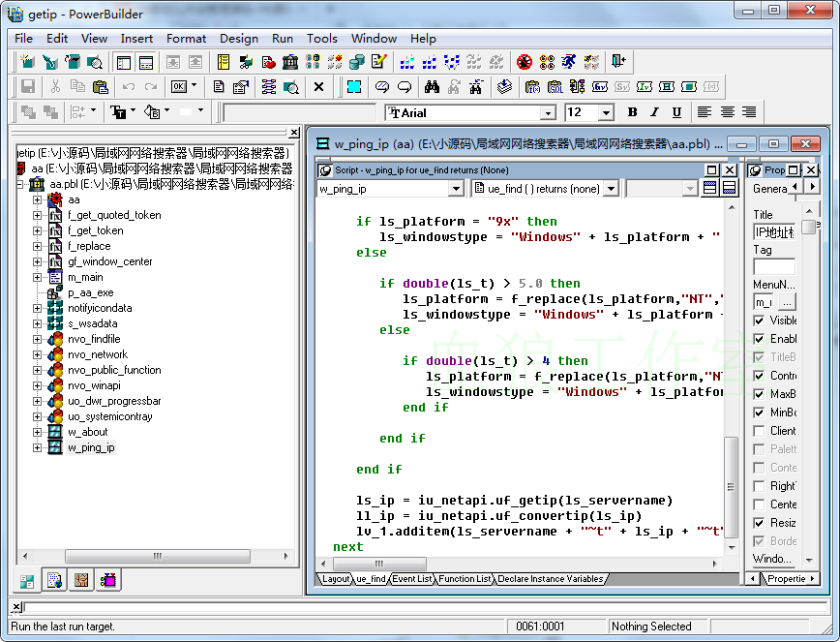
Task: Open the Design menu
Action: [x=238, y=39]
